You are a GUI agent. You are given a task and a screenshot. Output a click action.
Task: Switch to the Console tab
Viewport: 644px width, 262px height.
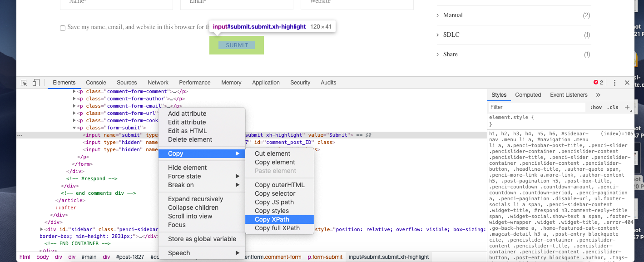point(96,83)
